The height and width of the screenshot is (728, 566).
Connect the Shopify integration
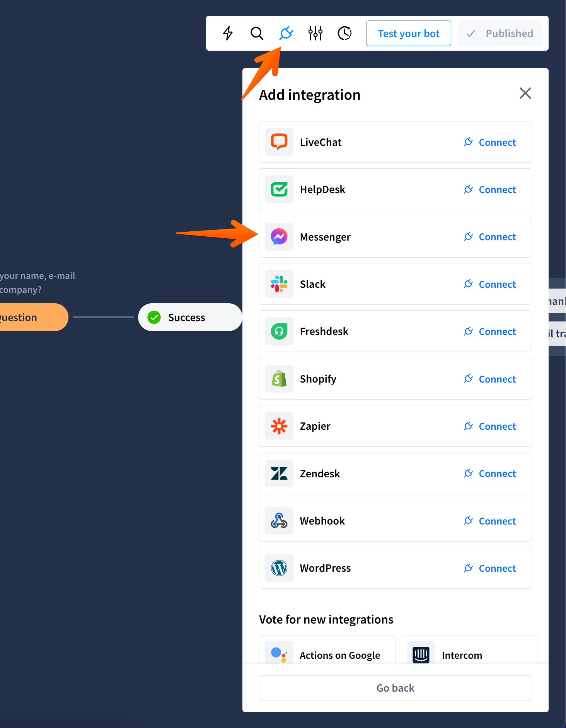point(490,379)
